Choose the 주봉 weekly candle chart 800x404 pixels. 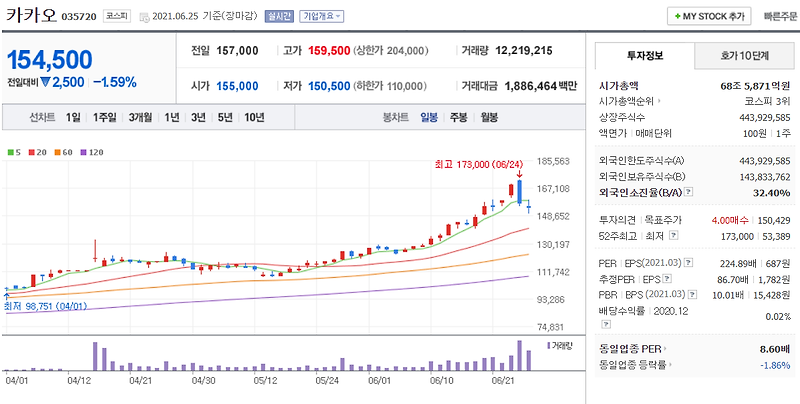pos(458,117)
